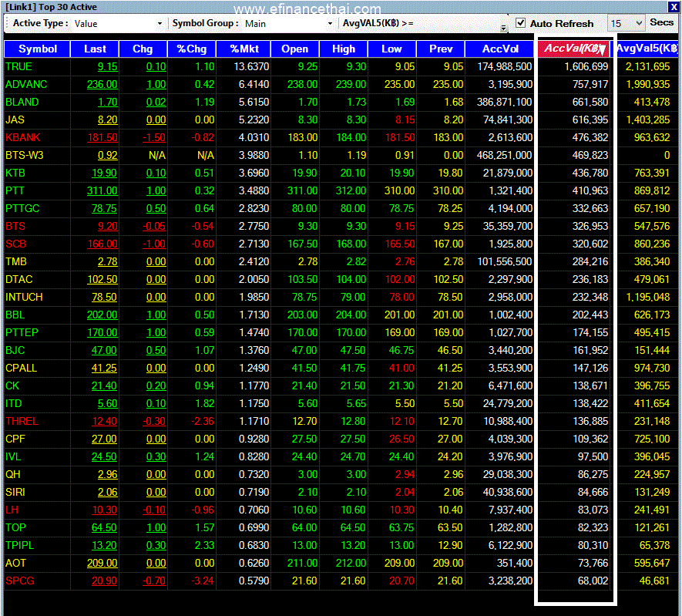This screenshot has width=682, height=616.
Task: Sort by the %Mkt column header
Action: click(244, 49)
